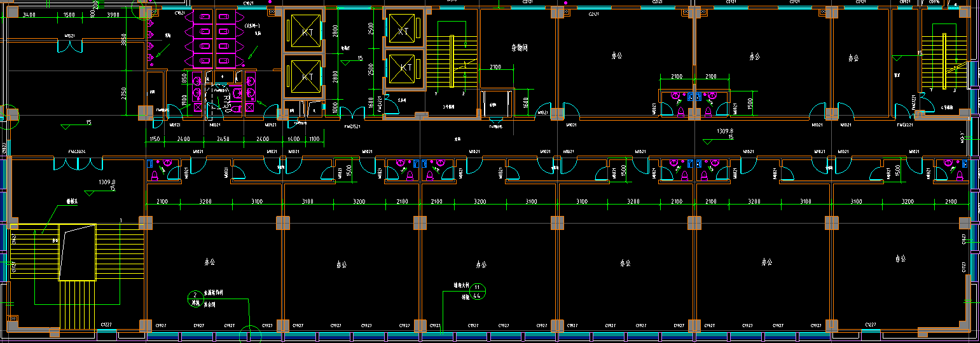Image resolution: width=980 pixels, height=343 pixels.
Task: Click the 3400 dimension at top-left
Action: 29,15
